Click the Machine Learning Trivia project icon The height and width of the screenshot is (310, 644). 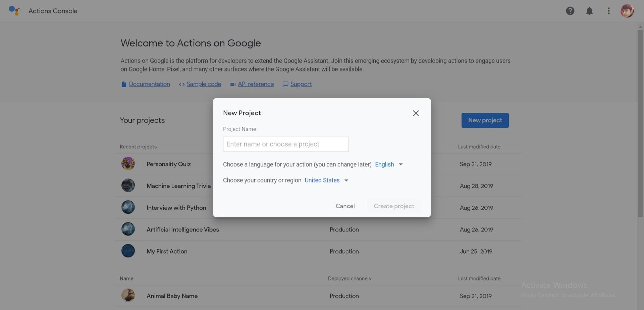[x=128, y=186]
